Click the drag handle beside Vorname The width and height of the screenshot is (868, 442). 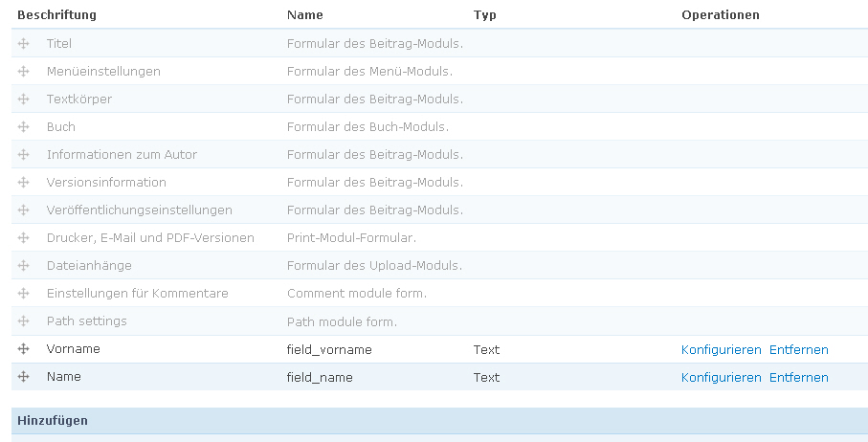pos(24,349)
